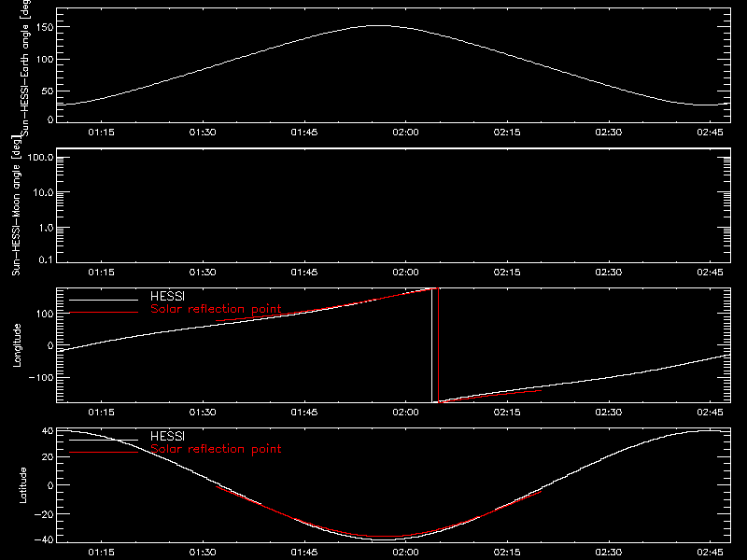Pick 01:45 label under the Moon angle plot
The height and width of the screenshot is (560, 747).
(304, 273)
